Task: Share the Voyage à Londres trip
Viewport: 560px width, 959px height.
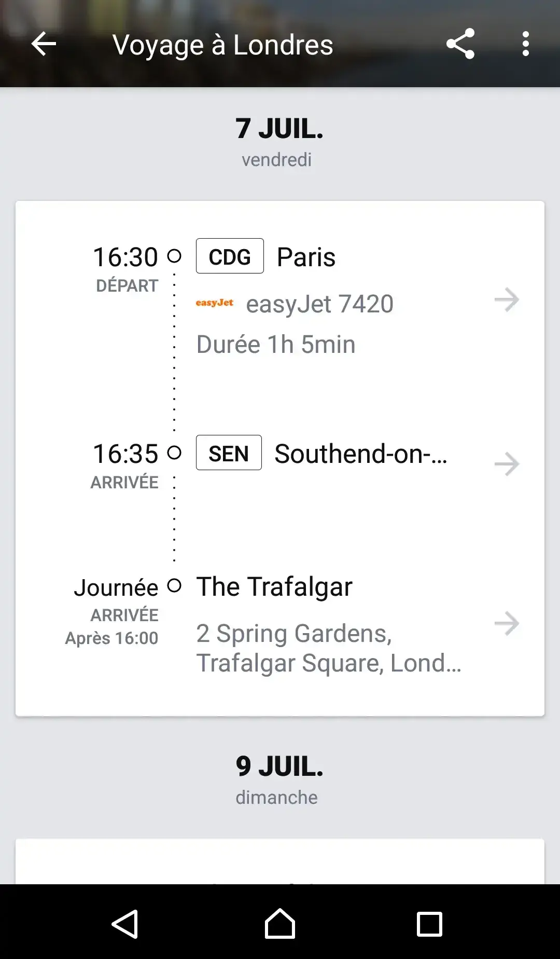Action: tap(460, 44)
